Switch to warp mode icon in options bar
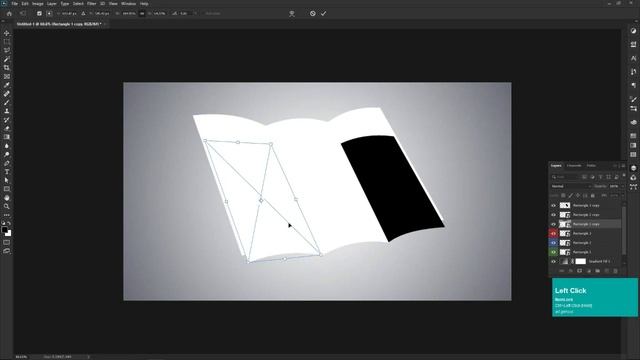 [292, 13]
